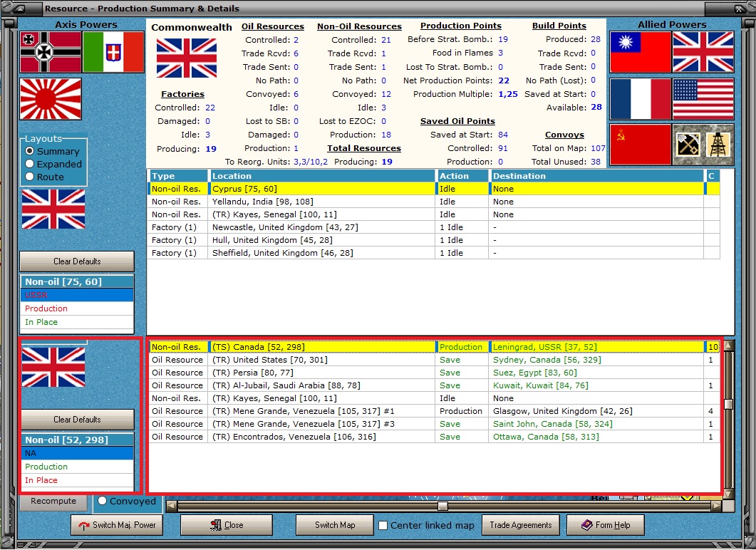Viewport: 756px width, 550px height.
Task: Select the (TR) United States oil row
Action: tap(434, 360)
